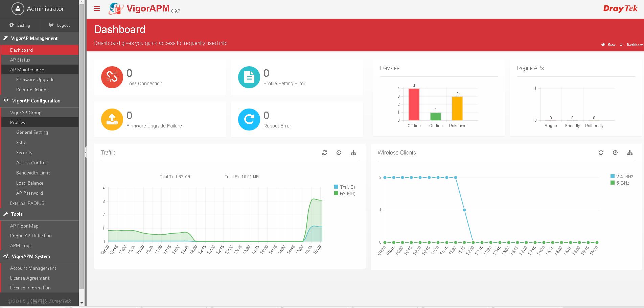
Task: Collapse the VigorAPM System section
Action: [39, 256]
